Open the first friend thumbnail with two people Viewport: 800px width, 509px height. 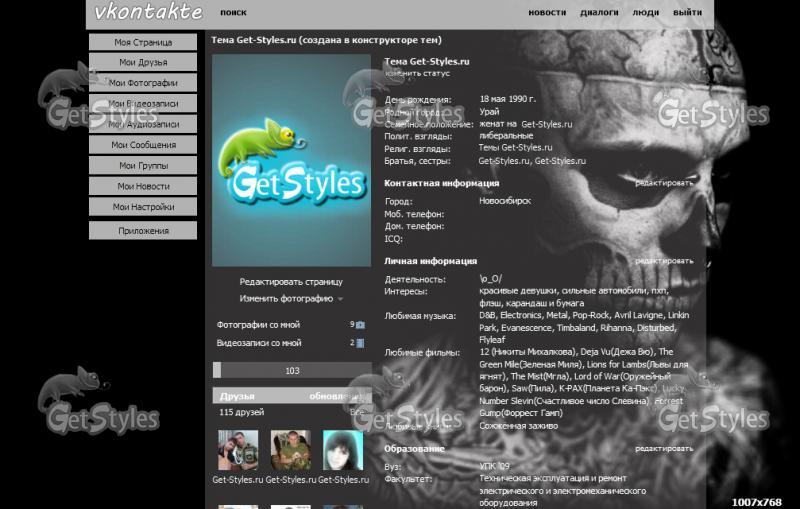point(238,450)
